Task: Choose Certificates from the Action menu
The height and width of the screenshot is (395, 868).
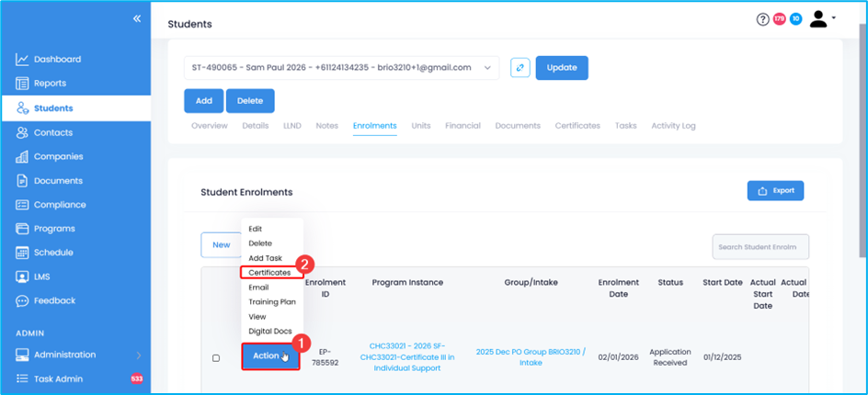Action: 268,273
